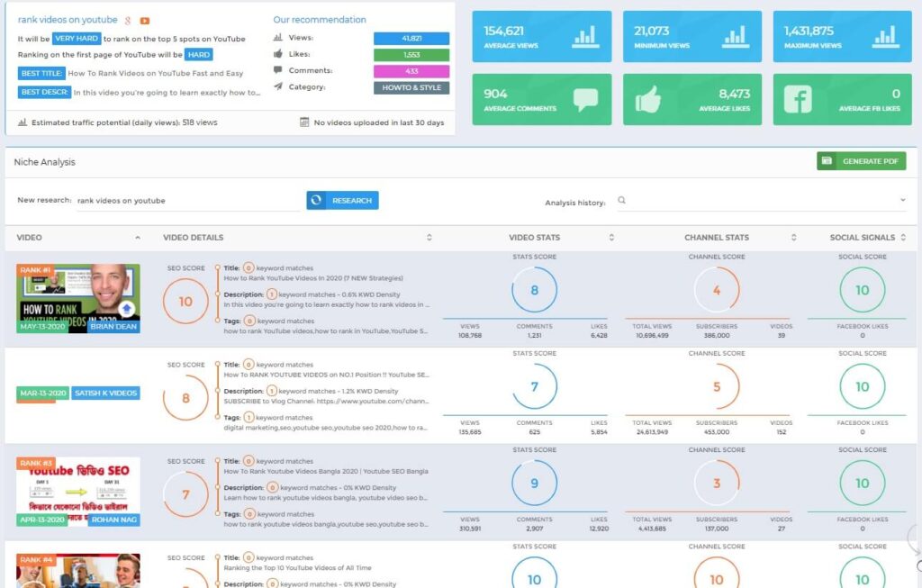Open the Rank #1 Brian Dean video thumbnail
922x588 pixels.
[x=78, y=299]
